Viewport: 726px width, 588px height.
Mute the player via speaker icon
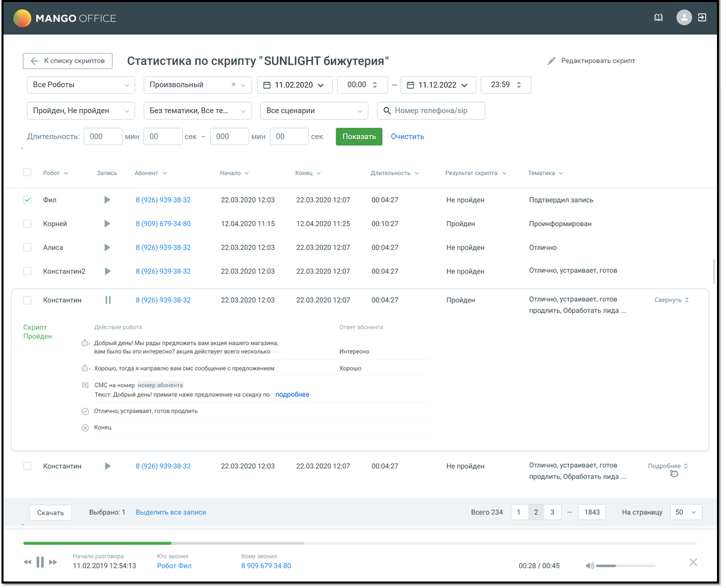pos(590,565)
